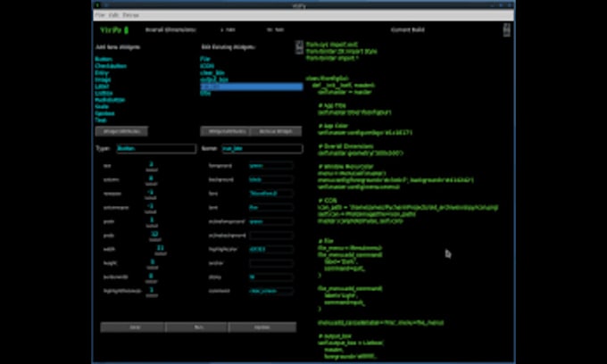Click the text entry field showing Run
Image resolution: width=607 pixels, height=364 pixels.
click(x=270, y=208)
